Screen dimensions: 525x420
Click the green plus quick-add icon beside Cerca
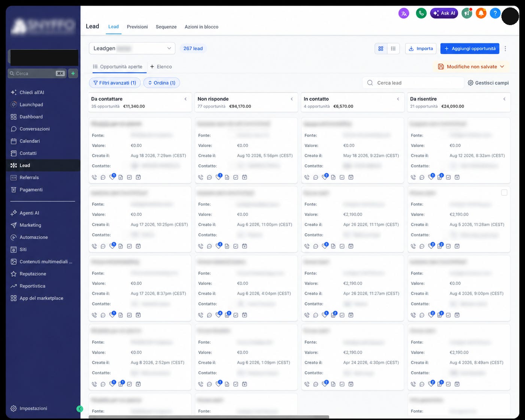click(73, 73)
